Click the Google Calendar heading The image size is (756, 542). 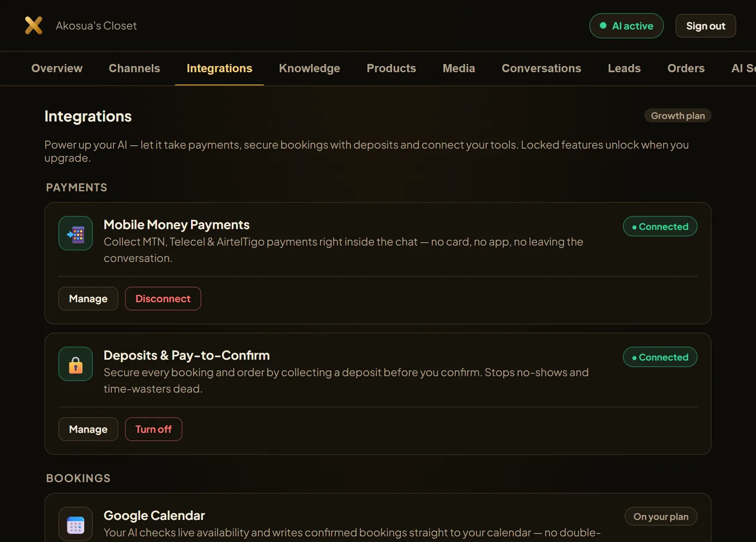[154, 516]
